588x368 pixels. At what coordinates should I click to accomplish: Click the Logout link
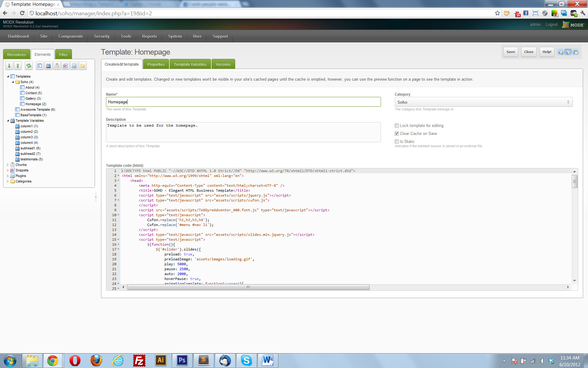tap(551, 25)
